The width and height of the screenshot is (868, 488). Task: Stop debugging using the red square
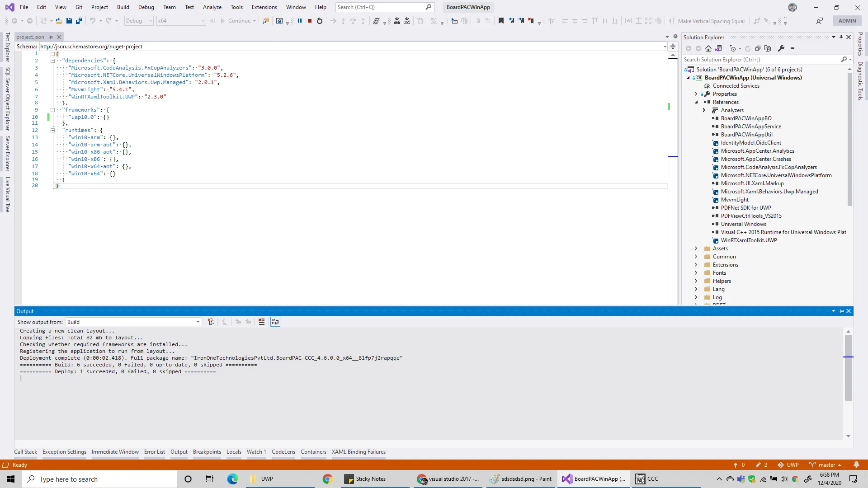310,21
